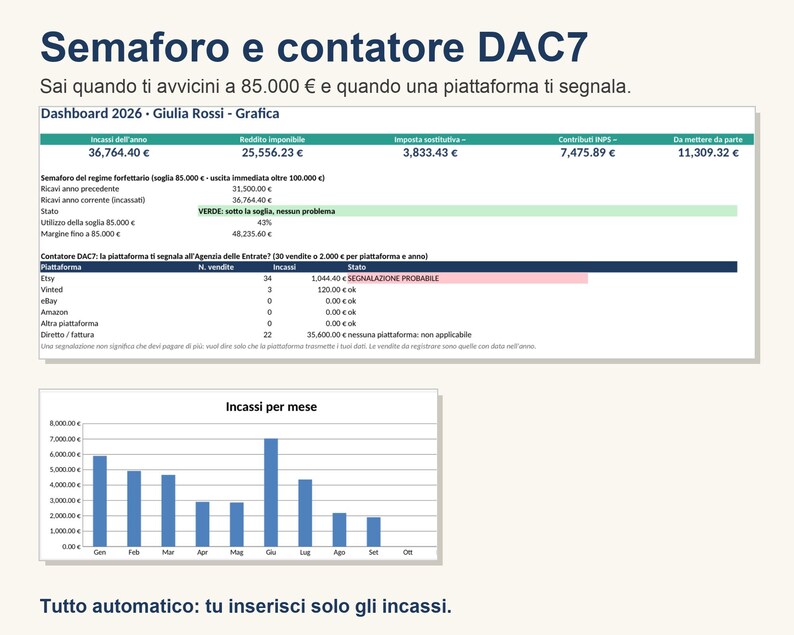Image resolution: width=794 pixels, height=635 pixels.
Task: Select the Amazon platform row name
Action: pos(54,312)
